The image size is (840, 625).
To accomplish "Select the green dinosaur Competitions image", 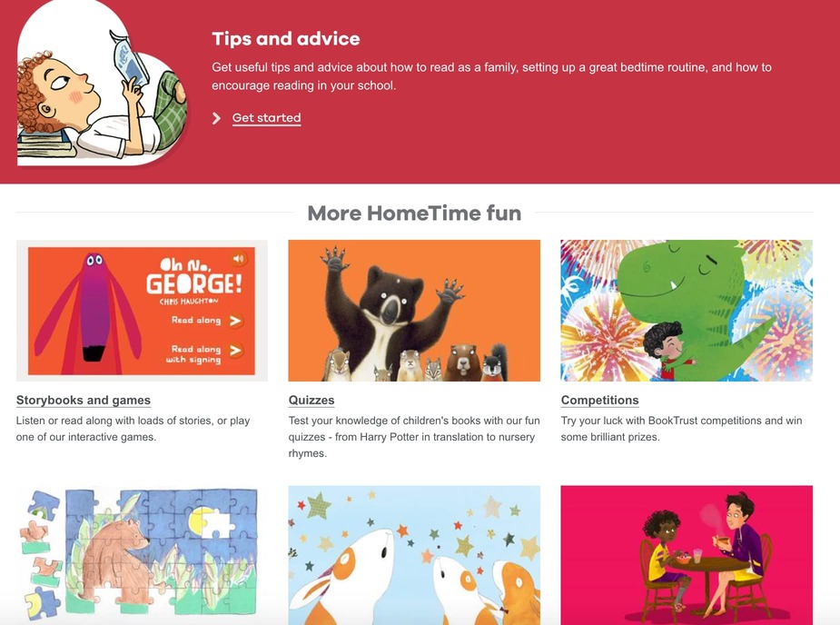I will pos(687,311).
